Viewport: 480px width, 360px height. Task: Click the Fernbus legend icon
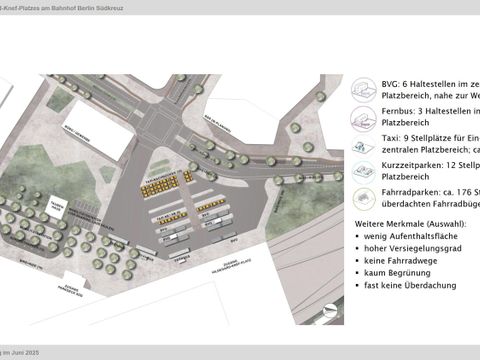tap(364, 118)
